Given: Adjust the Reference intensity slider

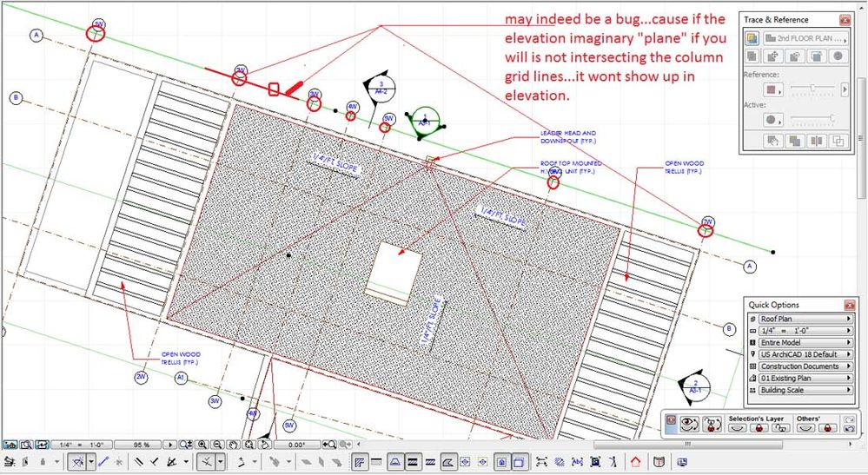Looking at the screenshot, I should (812, 89).
